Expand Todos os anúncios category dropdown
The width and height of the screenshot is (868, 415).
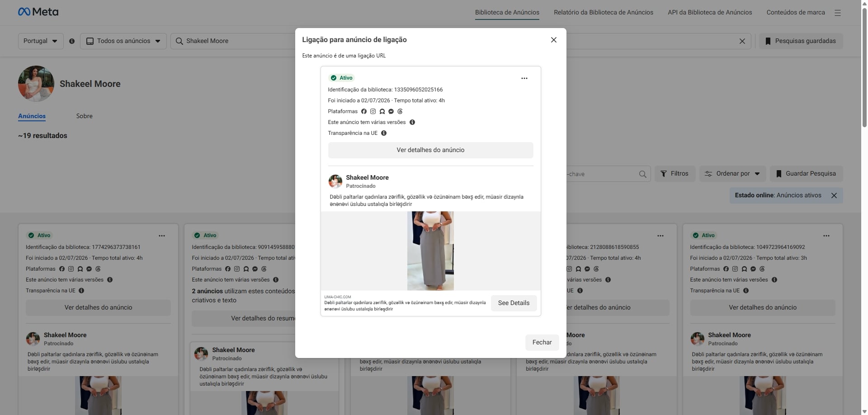point(123,41)
